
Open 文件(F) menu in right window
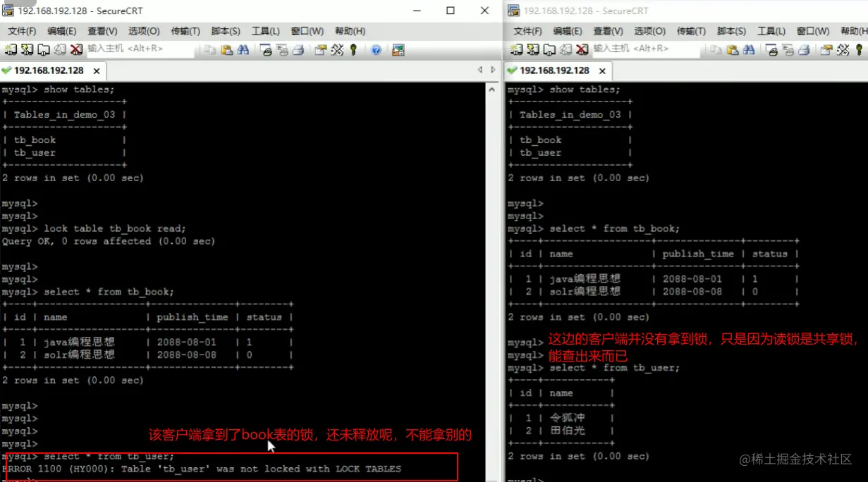pos(527,31)
